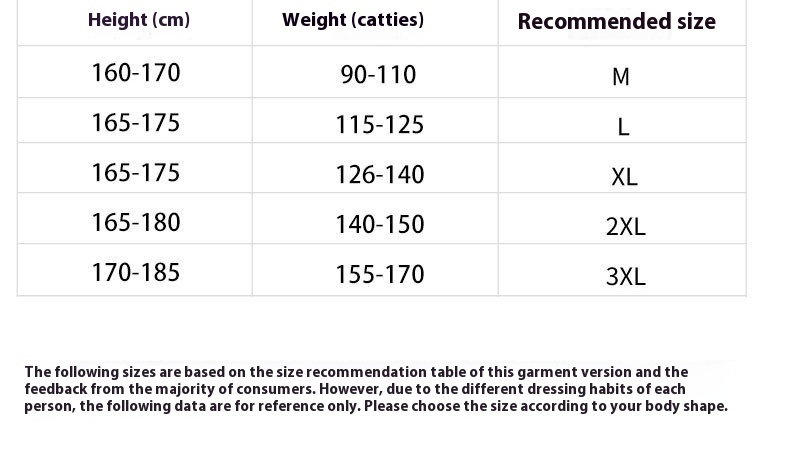Select the 165-175 height in the XL row
Image resolution: width=790 pixels, height=454 pixels.
point(136,173)
